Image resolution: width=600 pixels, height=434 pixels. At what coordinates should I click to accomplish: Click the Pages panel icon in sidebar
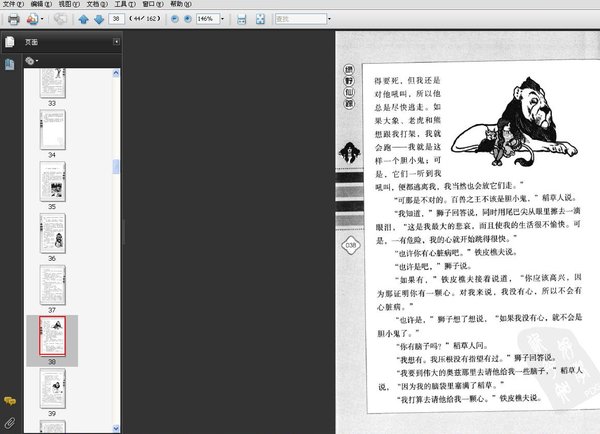click(x=10, y=42)
